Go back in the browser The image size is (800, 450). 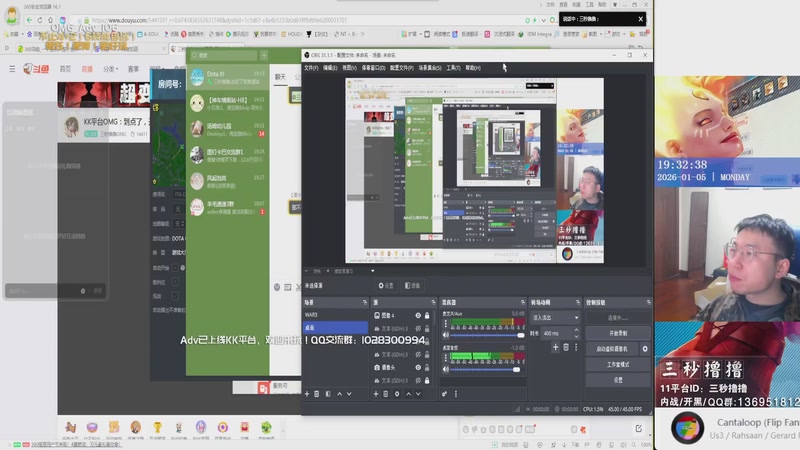29,20
